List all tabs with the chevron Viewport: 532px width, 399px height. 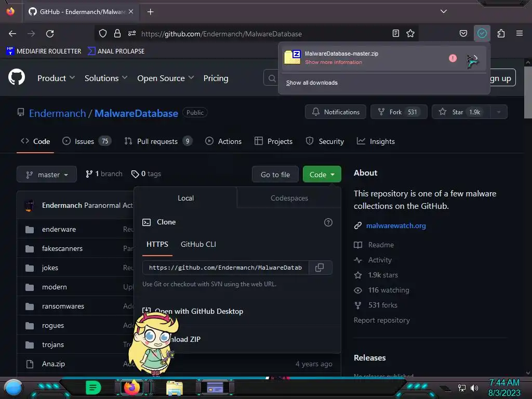pos(444,11)
